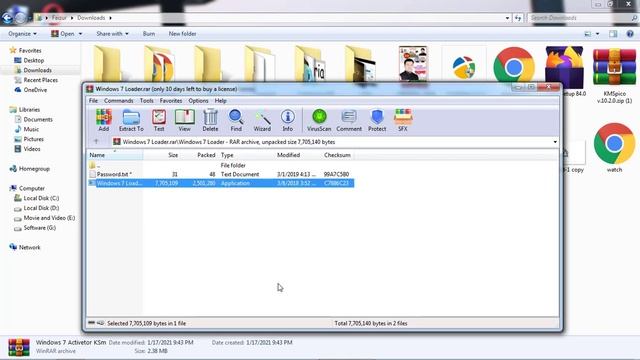Open OneDrive in navigation pane
The height and width of the screenshot is (360, 640).
point(35,90)
